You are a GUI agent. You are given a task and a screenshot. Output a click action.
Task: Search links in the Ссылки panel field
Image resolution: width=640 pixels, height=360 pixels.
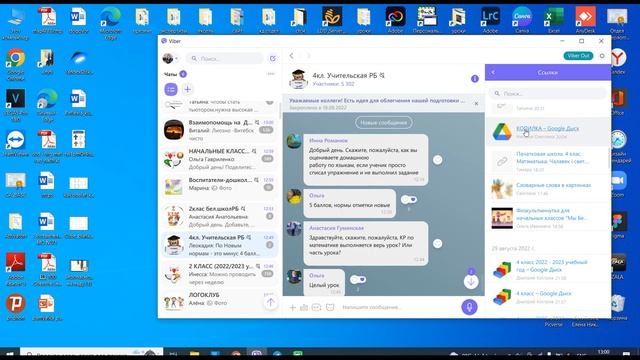click(x=548, y=93)
